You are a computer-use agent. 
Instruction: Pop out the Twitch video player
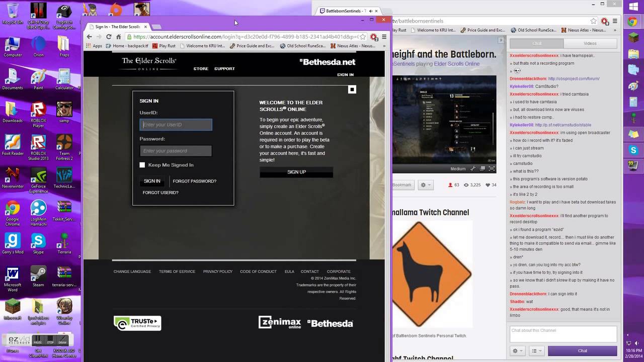pyautogui.click(x=482, y=169)
